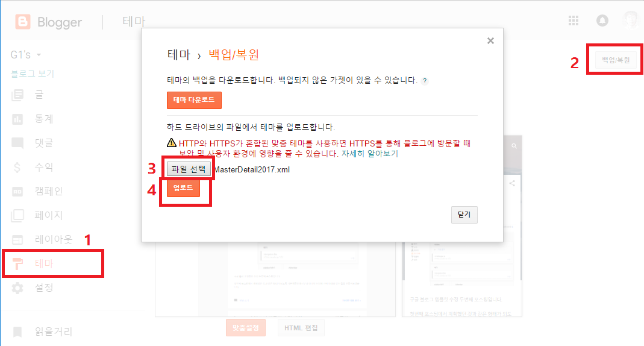
Task: Open the 읽을거리 menu item
Action: coord(52,332)
